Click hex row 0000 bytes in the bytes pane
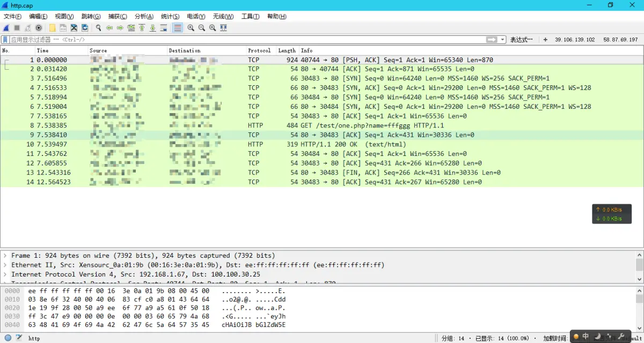 point(119,290)
